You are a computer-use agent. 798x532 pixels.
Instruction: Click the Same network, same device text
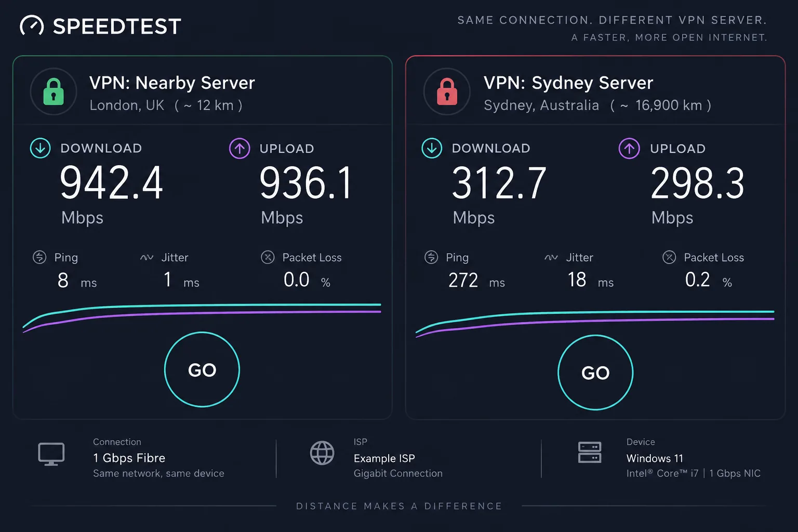pos(158,473)
